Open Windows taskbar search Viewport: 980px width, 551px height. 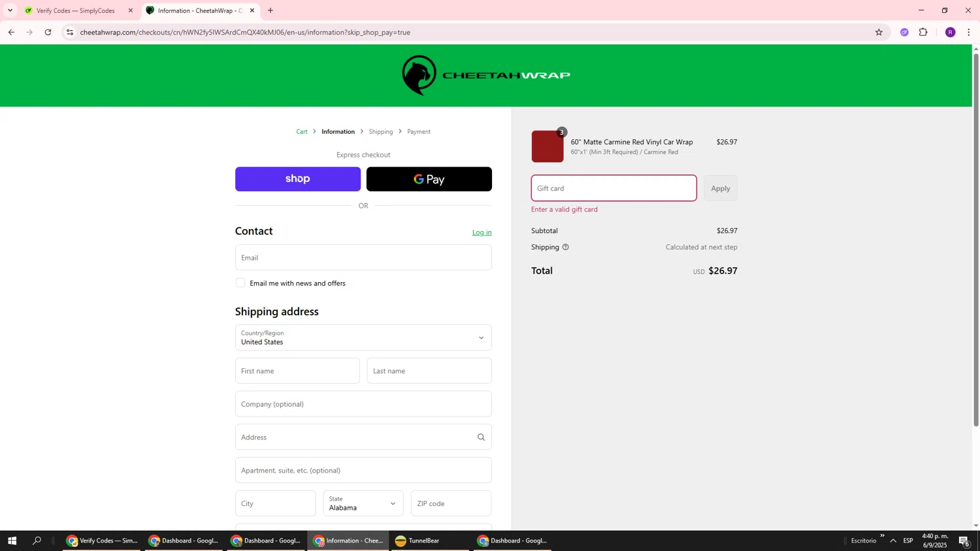pyautogui.click(x=37, y=541)
